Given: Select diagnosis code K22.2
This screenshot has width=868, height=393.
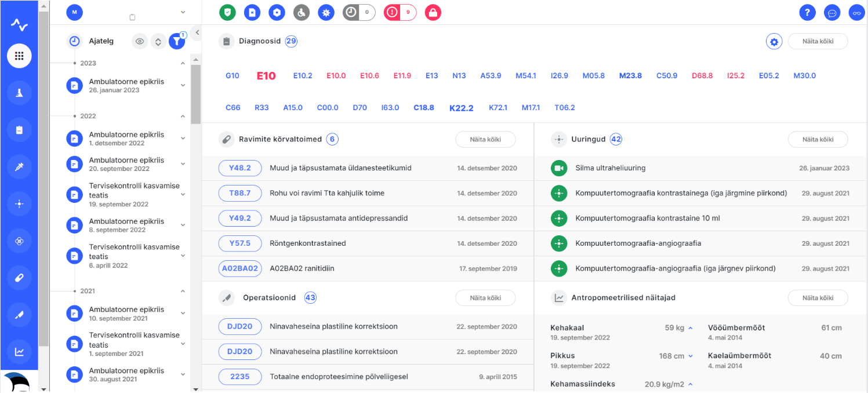Looking at the screenshot, I should pos(461,108).
